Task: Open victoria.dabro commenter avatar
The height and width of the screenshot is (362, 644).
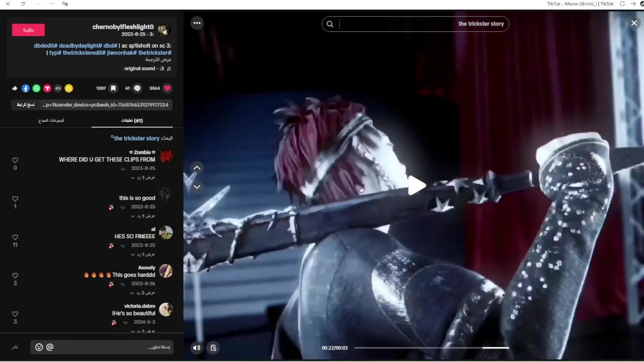Action: (166, 309)
